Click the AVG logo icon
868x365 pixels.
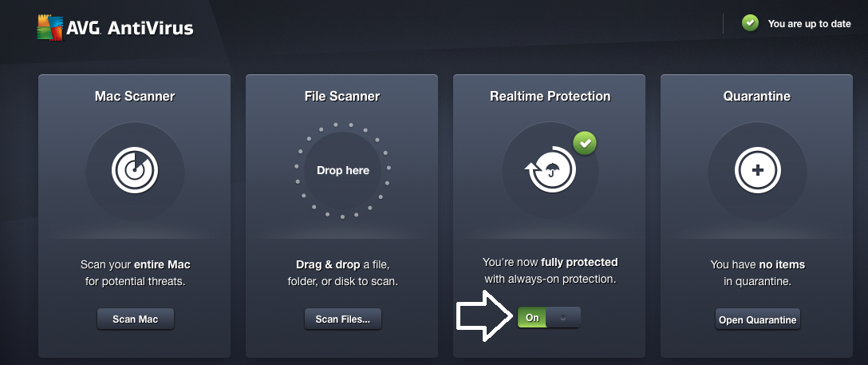tap(49, 27)
